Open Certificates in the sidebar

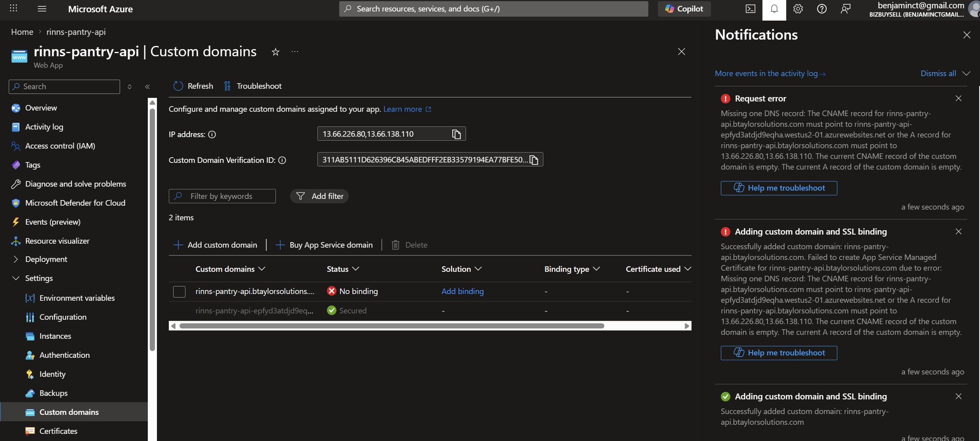coord(58,431)
